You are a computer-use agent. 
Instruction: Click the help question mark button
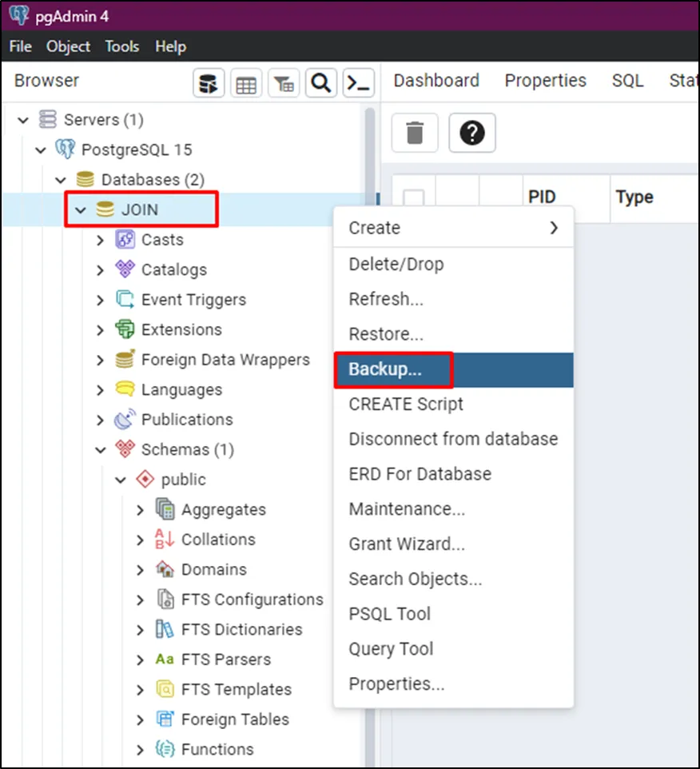[x=472, y=133]
